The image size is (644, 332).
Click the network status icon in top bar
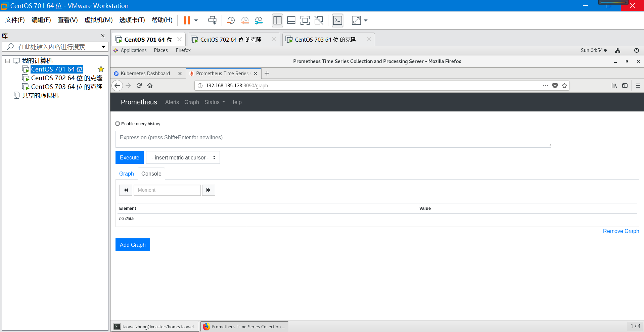coord(617,50)
